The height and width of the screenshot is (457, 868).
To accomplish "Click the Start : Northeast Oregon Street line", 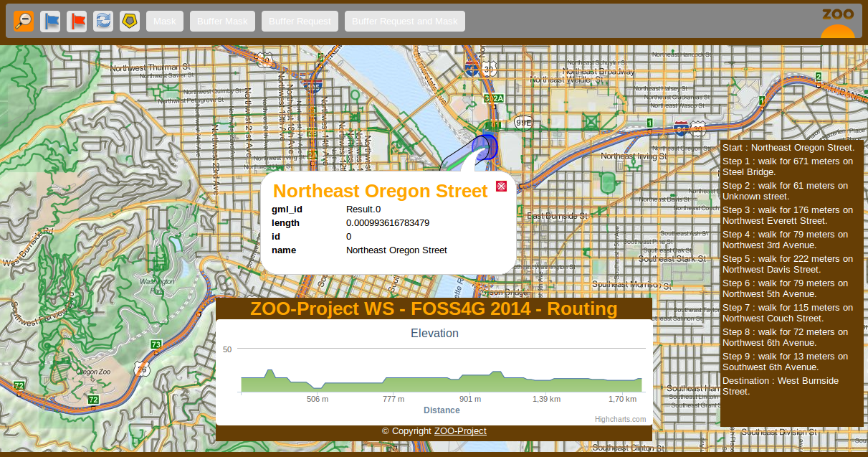I will (788, 147).
